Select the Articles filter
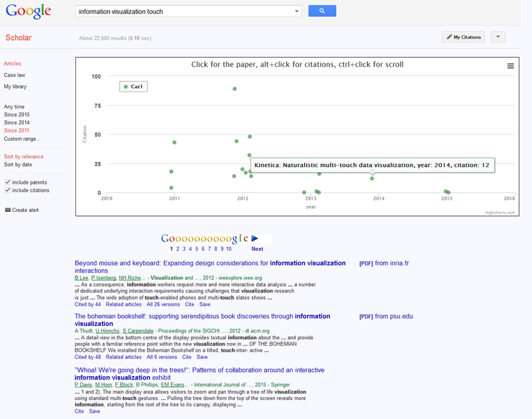The image size is (532, 419). pyautogui.click(x=13, y=63)
